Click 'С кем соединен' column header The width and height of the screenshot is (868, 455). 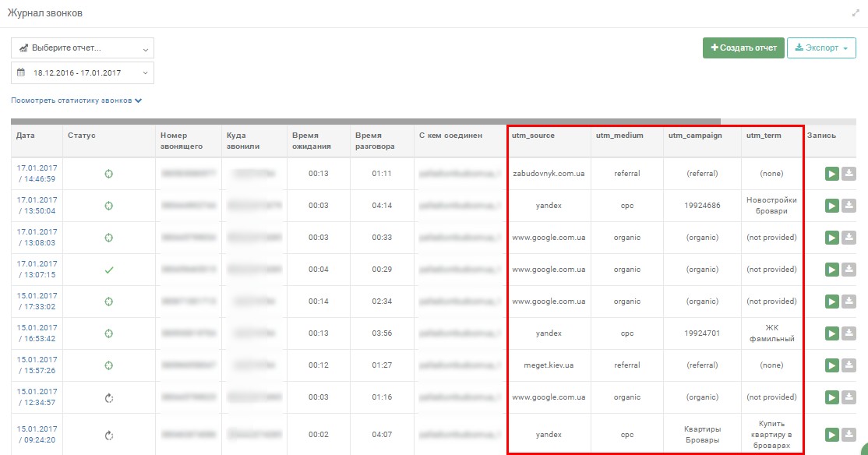point(450,135)
